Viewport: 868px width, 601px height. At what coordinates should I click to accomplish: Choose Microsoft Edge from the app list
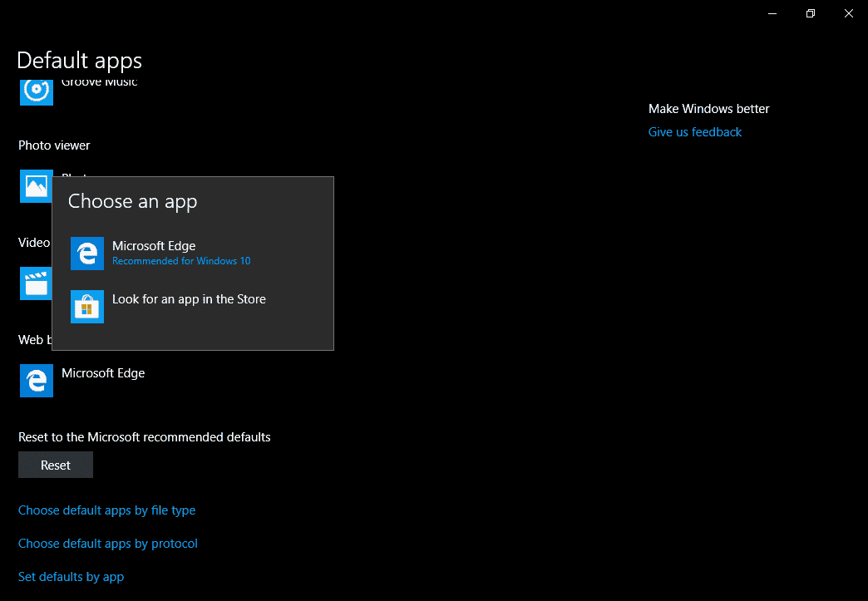point(193,254)
